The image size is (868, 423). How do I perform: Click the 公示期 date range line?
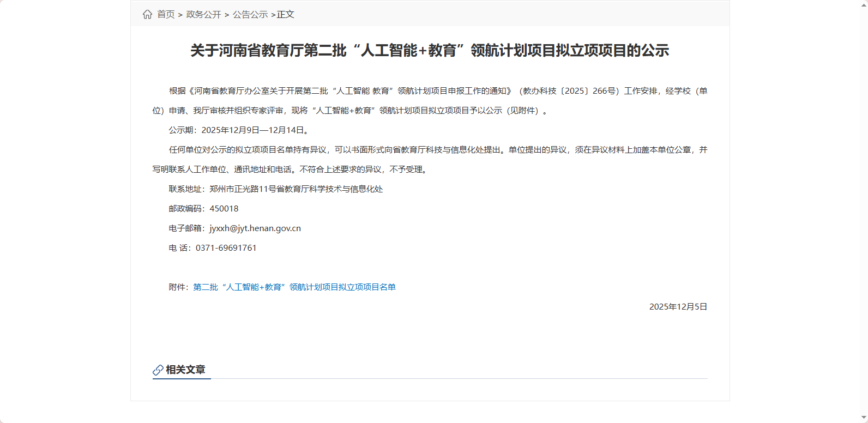(x=239, y=130)
